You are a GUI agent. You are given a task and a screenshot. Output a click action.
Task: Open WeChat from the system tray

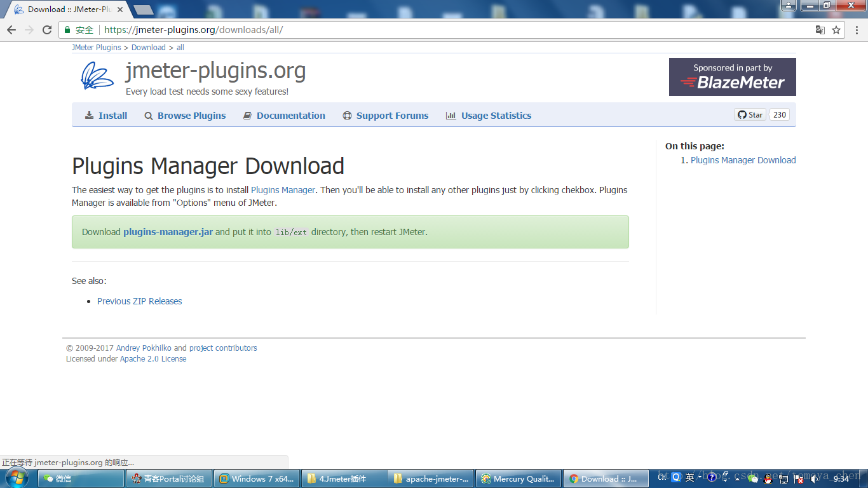[x=753, y=478]
